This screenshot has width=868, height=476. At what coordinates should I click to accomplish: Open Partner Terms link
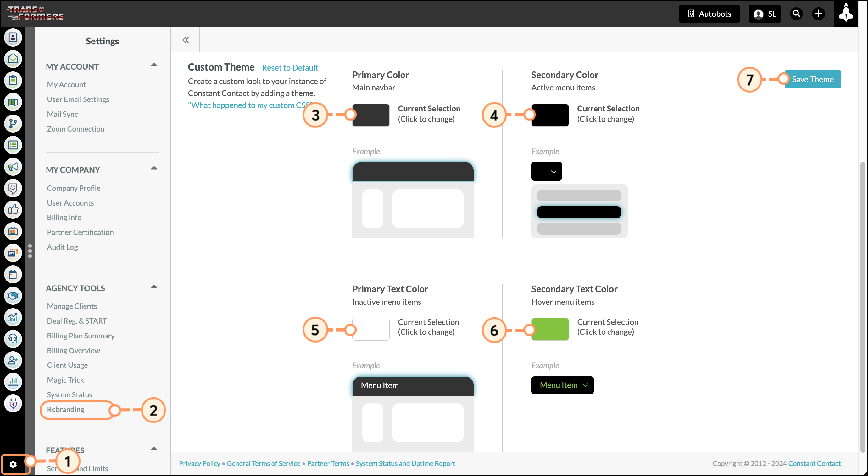click(x=328, y=463)
